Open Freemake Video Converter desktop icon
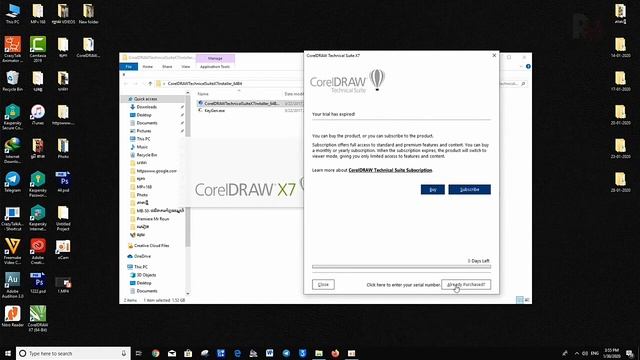The width and height of the screenshot is (640, 360). (13, 251)
